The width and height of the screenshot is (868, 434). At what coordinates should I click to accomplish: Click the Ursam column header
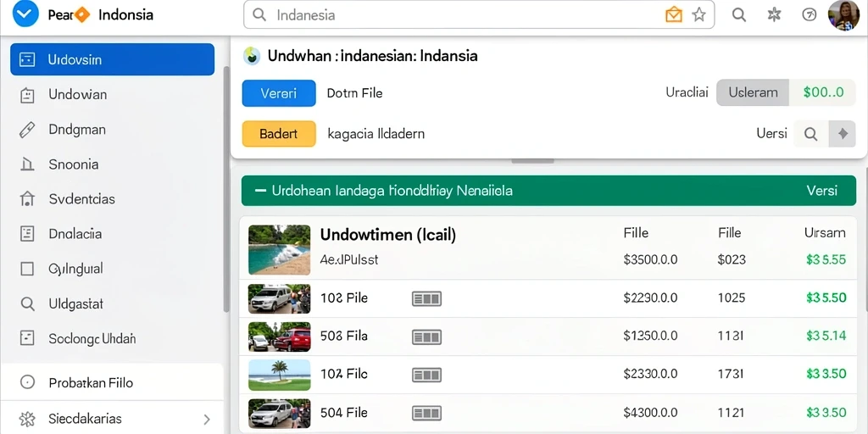pos(825,233)
